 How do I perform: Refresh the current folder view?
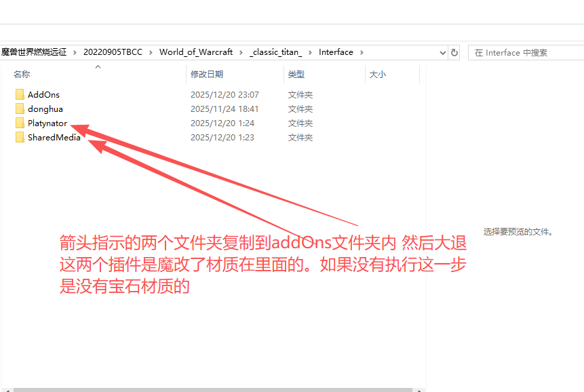pos(454,52)
